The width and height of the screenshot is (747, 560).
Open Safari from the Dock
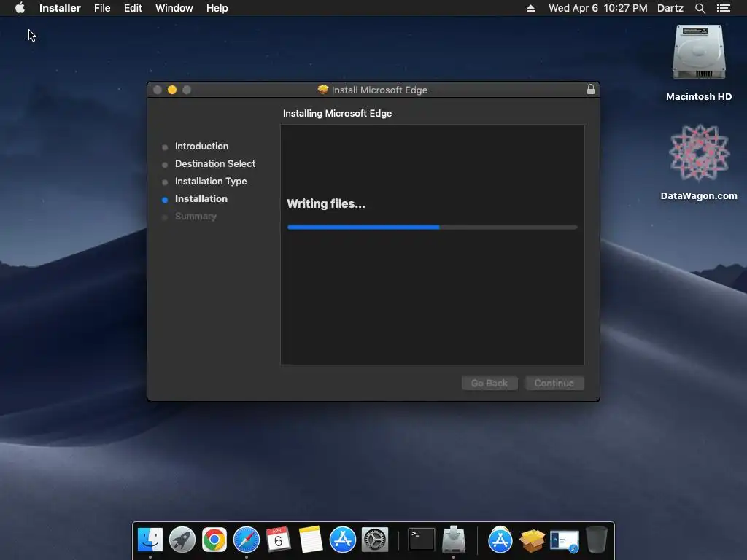pos(247,540)
